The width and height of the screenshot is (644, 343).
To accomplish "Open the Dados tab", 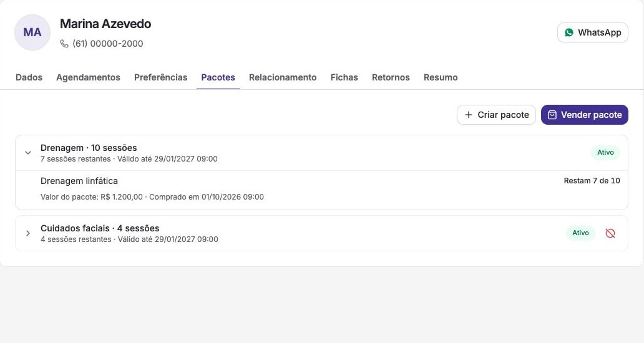I will point(29,77).
